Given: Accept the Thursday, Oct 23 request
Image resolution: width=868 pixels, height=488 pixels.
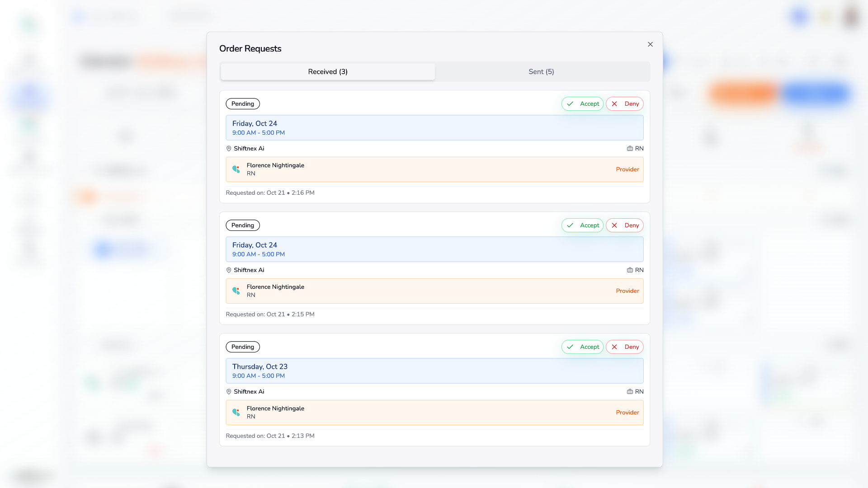Looking at the screenshot, I should pos(582,347).
